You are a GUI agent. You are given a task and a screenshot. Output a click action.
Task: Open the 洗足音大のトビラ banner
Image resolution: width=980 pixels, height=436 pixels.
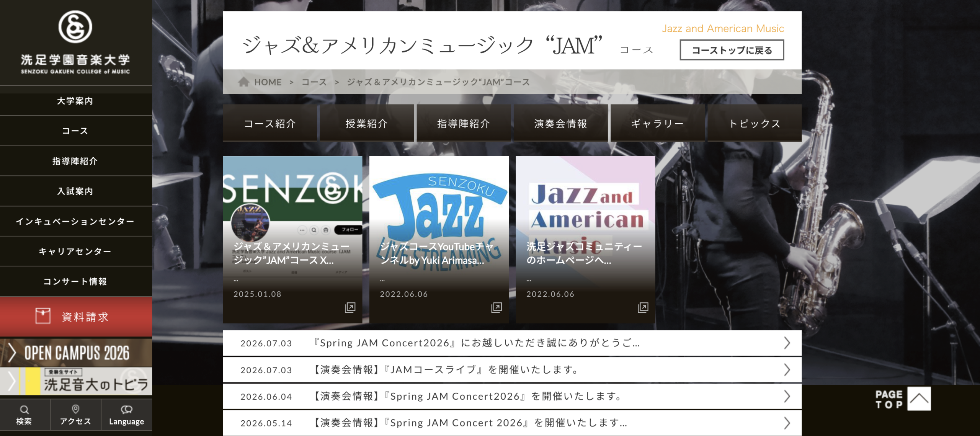coord(76,381)
